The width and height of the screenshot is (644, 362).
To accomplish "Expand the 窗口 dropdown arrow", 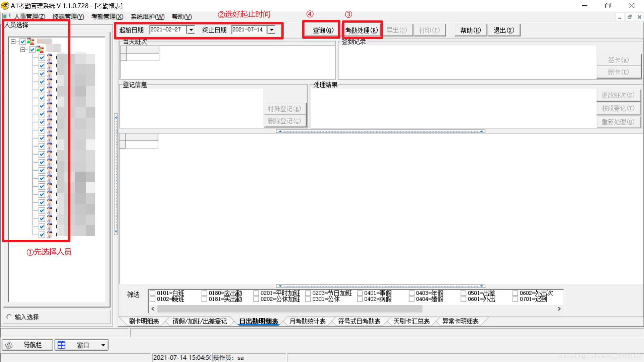I will click(103, 345).
